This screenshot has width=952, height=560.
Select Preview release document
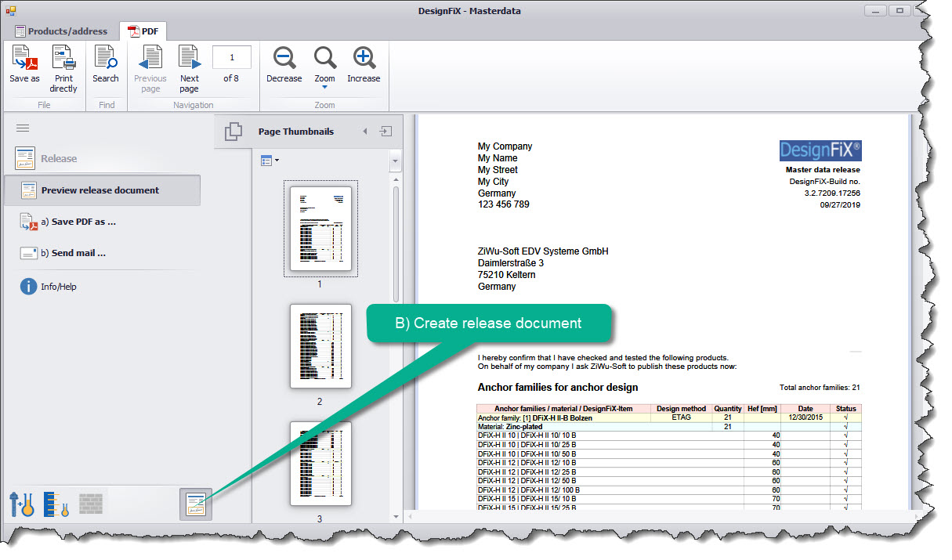[102, 190]
